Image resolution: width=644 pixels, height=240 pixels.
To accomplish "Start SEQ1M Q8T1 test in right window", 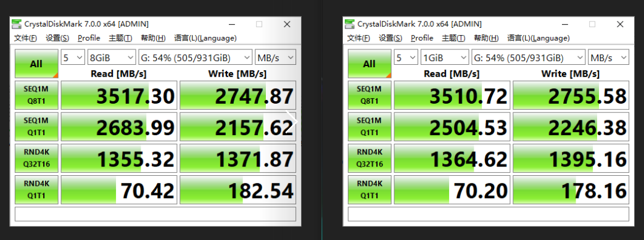I will point(369,95).
